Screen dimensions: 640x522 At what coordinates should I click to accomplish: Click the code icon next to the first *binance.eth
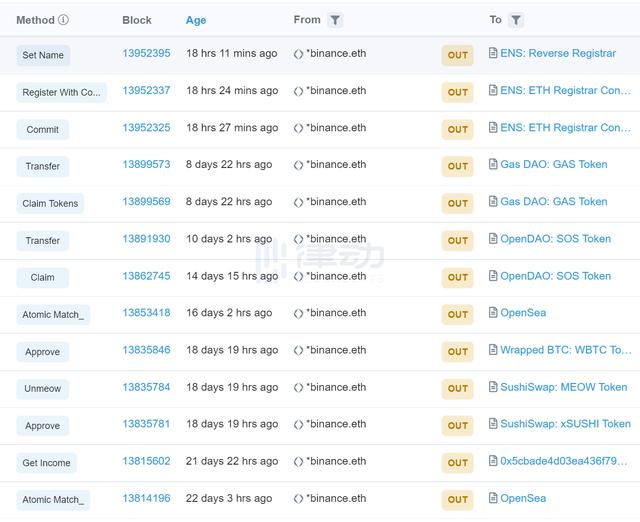click(x=298, y=54)
